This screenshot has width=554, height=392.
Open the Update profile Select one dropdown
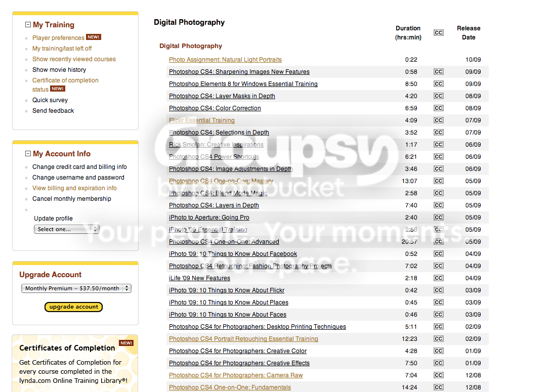66,229
